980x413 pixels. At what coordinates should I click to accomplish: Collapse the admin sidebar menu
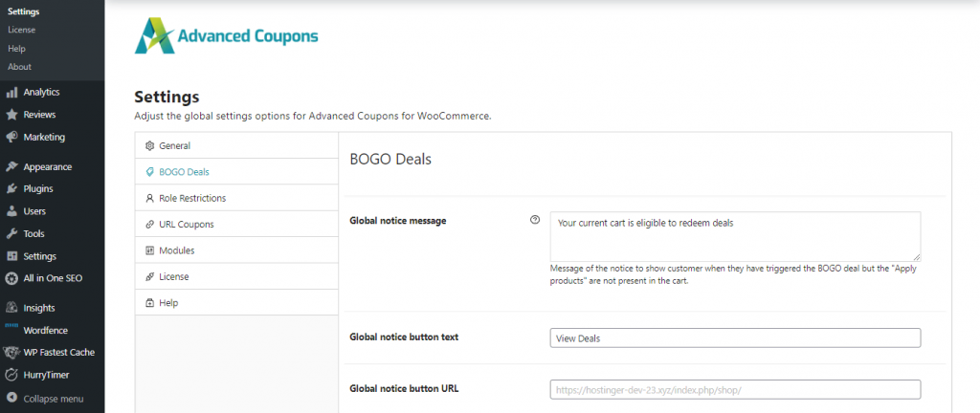pos(53,398)
